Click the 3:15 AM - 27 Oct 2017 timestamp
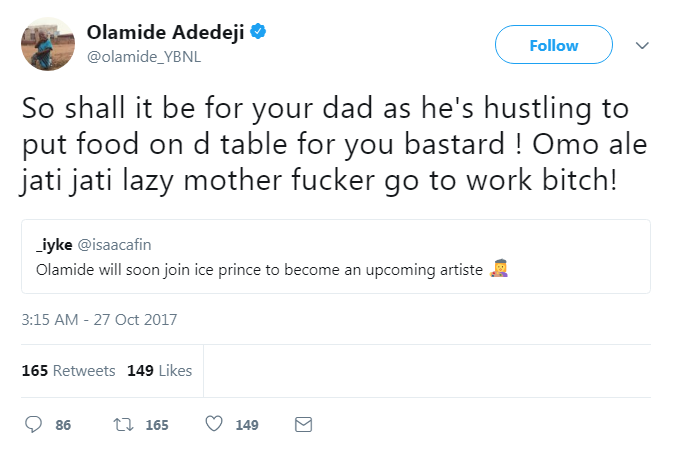The image size is (675, 456). [x=99, y=320]
